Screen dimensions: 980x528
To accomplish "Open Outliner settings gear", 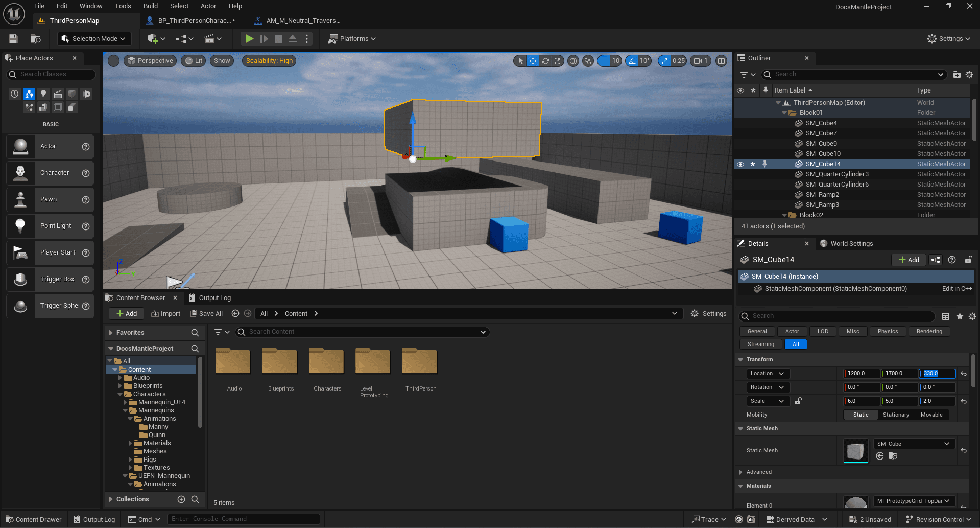I will click(x=969, y=75).
